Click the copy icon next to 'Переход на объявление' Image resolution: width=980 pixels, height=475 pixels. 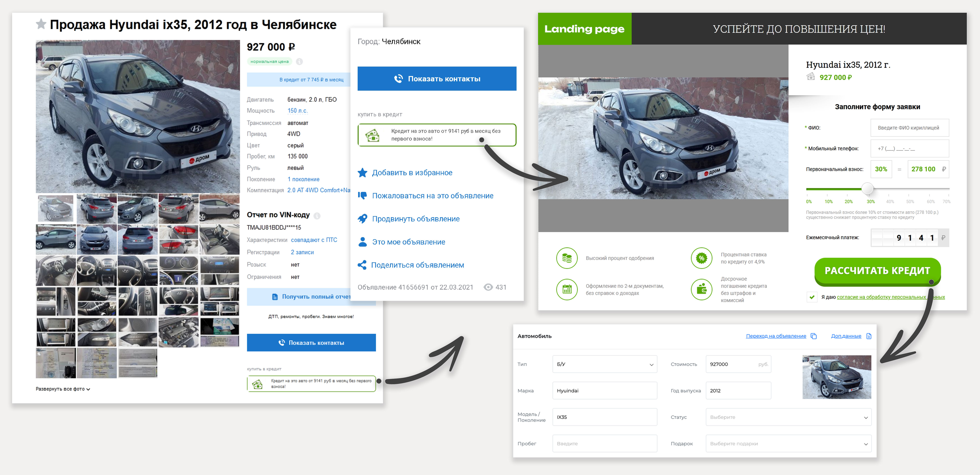click(x=813, y=336)
